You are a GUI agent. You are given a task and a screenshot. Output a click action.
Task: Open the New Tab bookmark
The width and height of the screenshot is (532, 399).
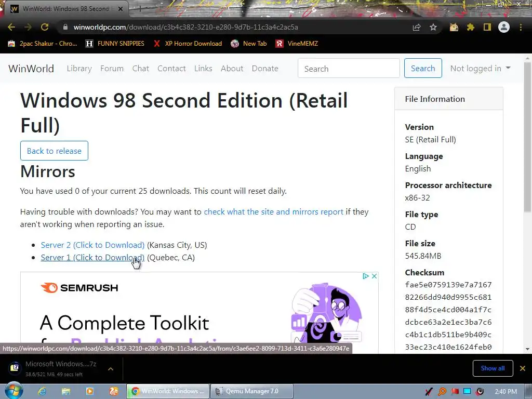coord(249,44)
